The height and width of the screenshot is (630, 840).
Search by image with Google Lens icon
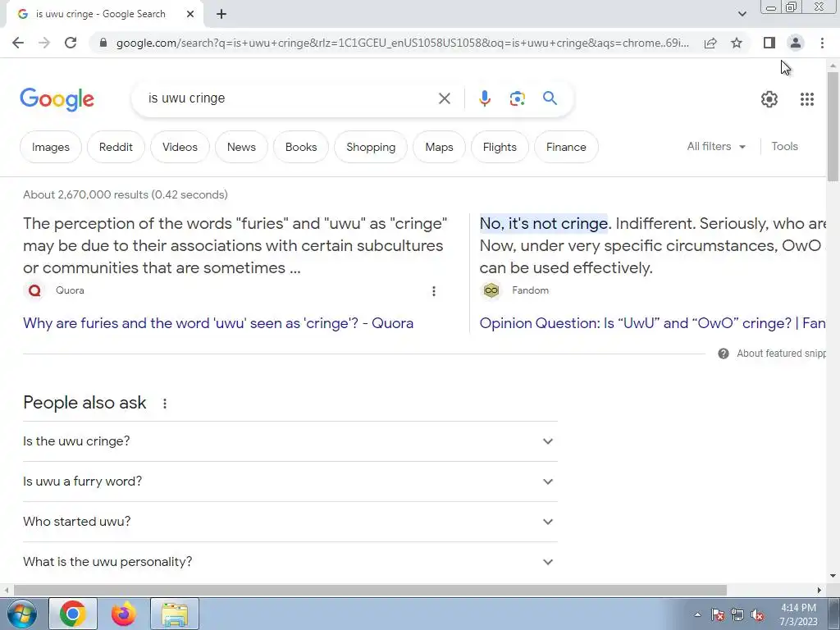pyautogui.click(x=517, y=98)
